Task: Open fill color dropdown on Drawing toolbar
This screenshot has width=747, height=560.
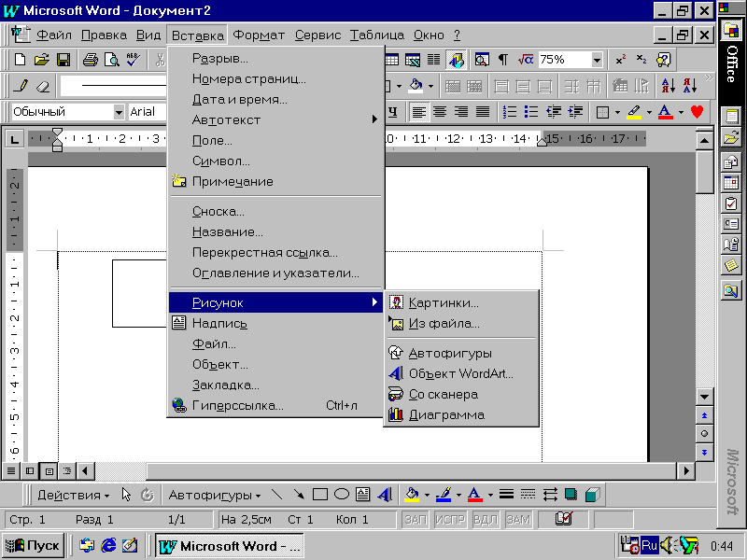Action: pos(428,496)
